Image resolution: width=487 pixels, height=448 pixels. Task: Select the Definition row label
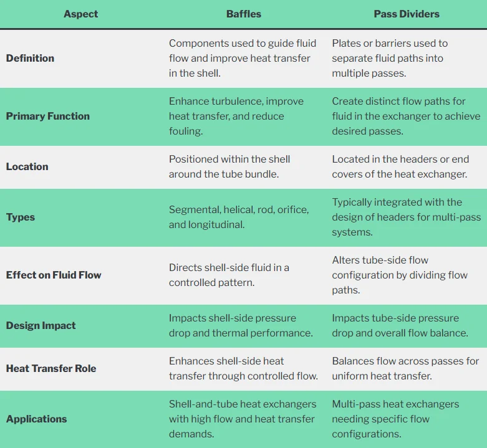pos(30,59)
